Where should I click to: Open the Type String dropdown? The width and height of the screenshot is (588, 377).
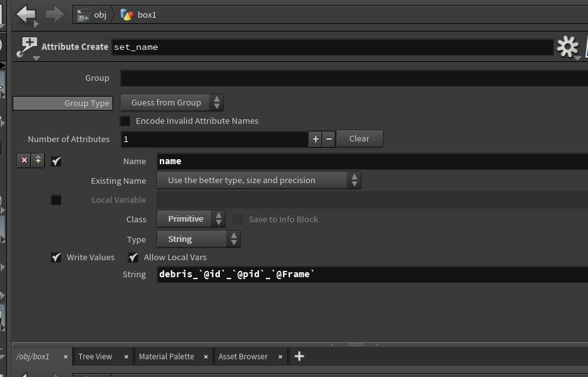pos(198,239)
